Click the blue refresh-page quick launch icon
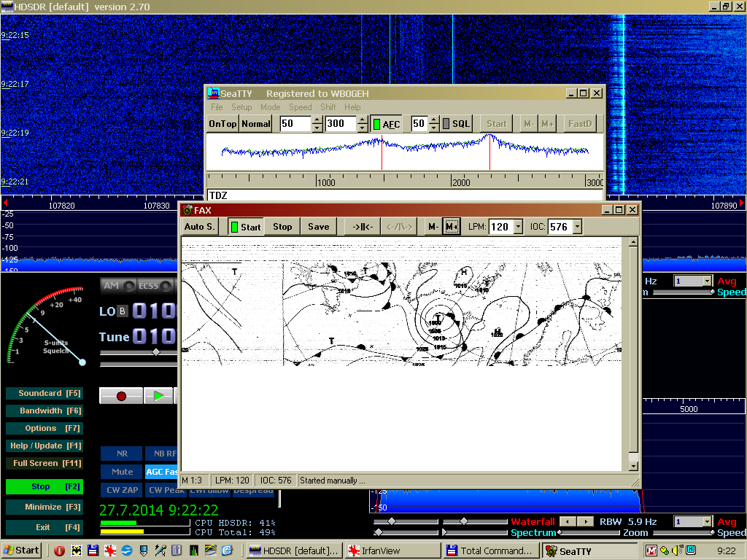Viewport: 747px width, 560px height. click(x=228, y=551)
